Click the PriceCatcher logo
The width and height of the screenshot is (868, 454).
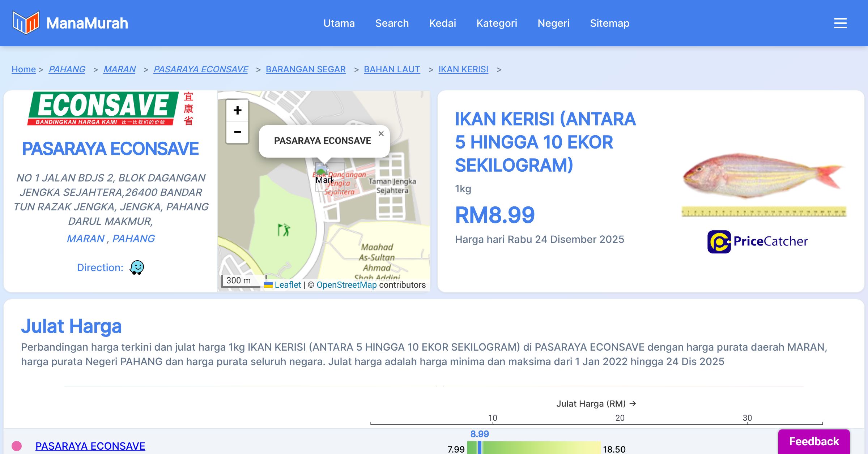coord(758,241)
